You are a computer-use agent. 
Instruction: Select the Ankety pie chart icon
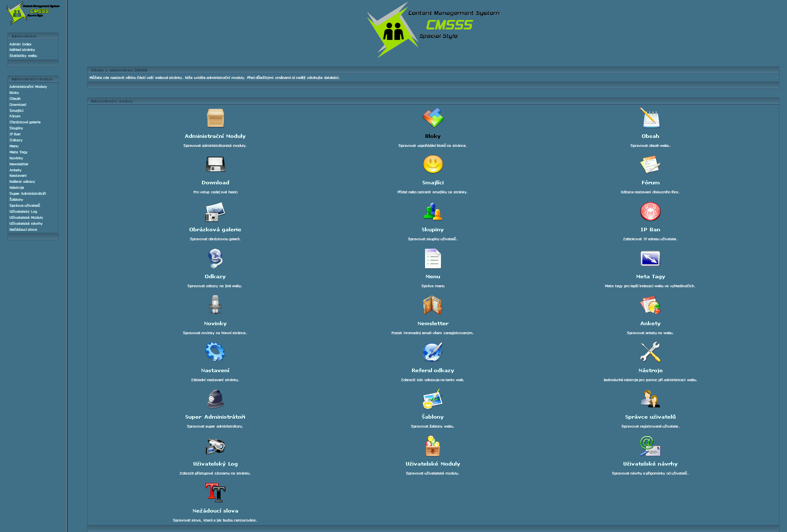pos(650,305)
